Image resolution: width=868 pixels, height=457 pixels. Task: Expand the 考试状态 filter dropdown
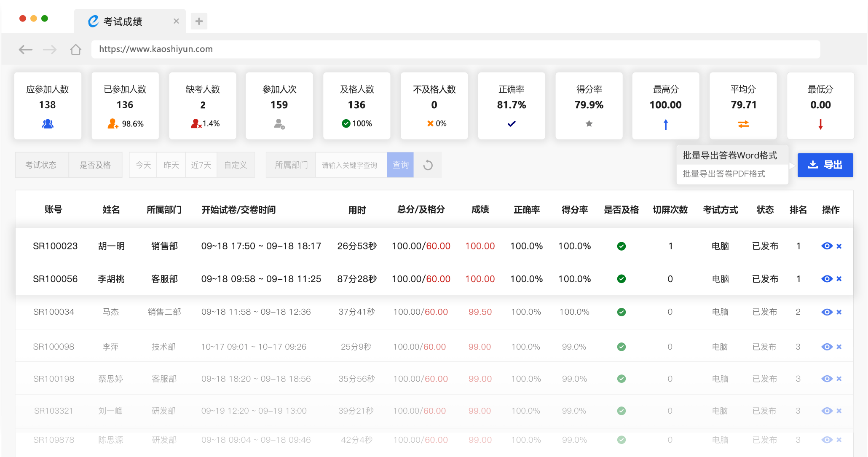41,165
